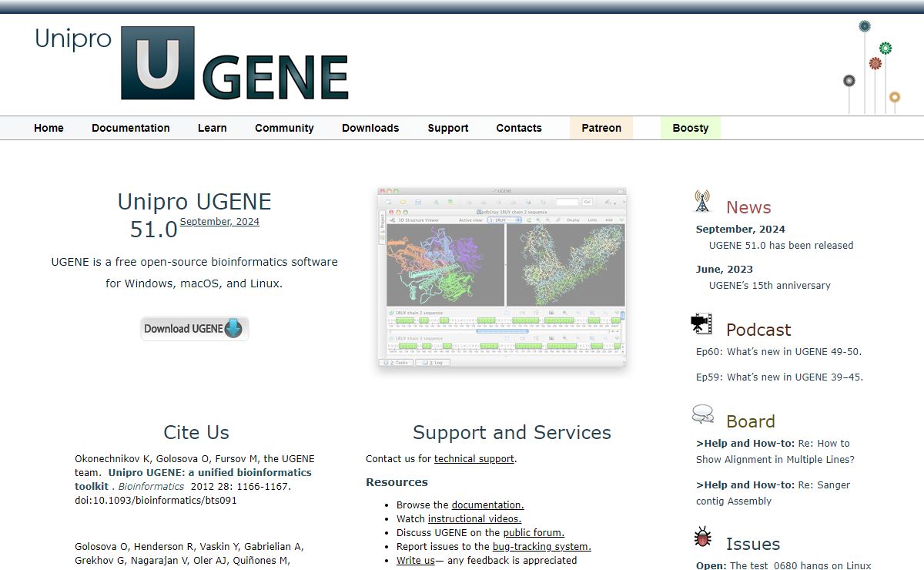
Task: Open the Board heading link
Action: tap(751, 421)
